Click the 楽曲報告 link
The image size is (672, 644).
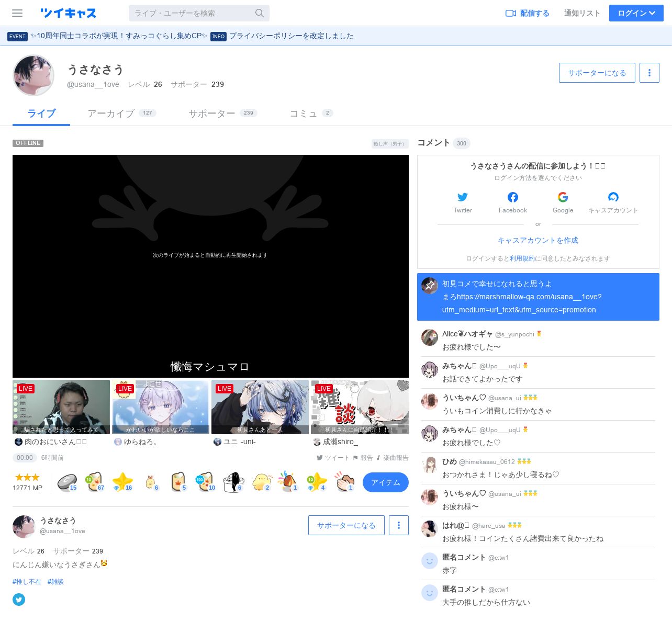[x=392, y=458]
